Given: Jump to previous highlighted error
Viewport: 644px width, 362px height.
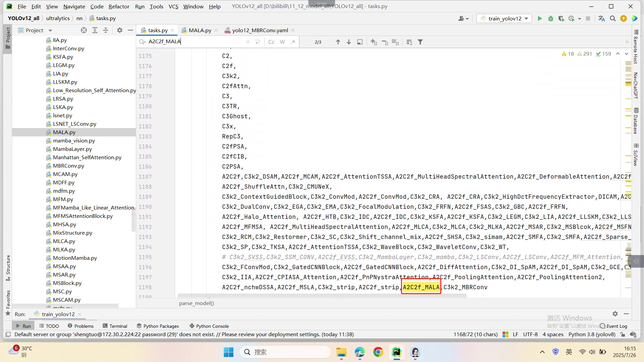Looking at the screenshot, I should tap(618, 54).
